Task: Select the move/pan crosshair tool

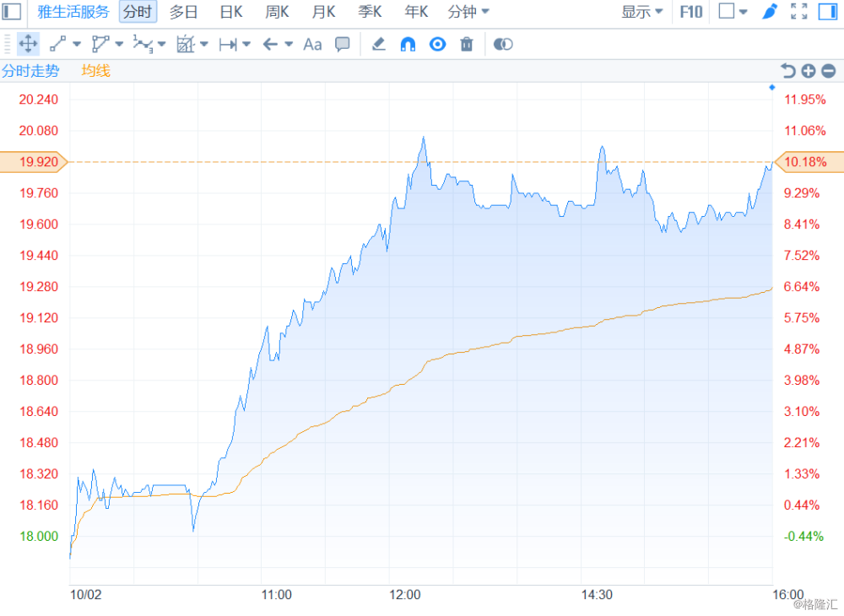Action: click(27, 44)
